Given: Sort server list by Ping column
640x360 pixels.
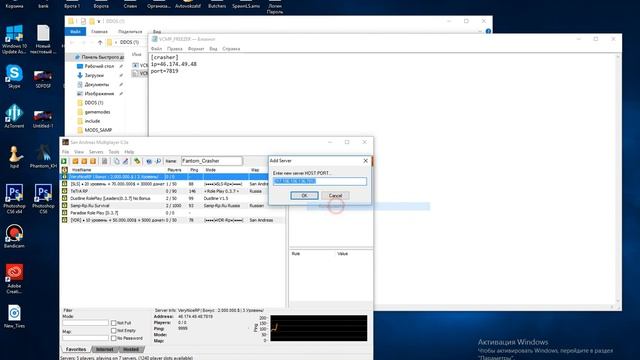Looking at the screenshot, I should click(x=195, y=170).
